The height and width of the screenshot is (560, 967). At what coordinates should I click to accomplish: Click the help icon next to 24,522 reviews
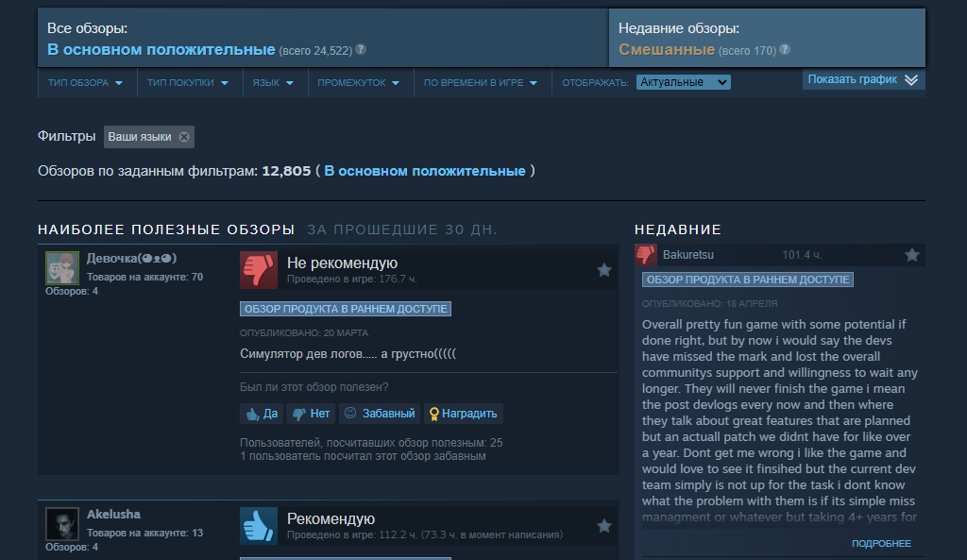click(x=361, y=49)
